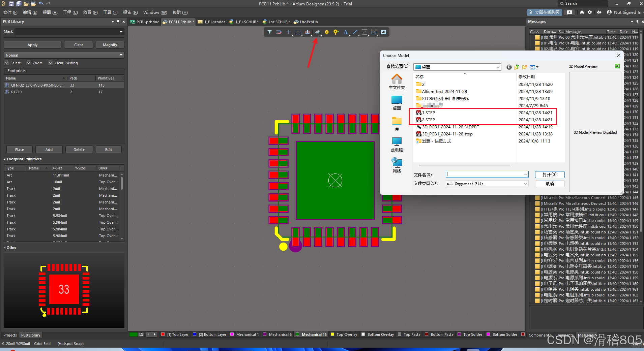Switch to Projects panel tab
644x351 pixels.
point(10,335)
